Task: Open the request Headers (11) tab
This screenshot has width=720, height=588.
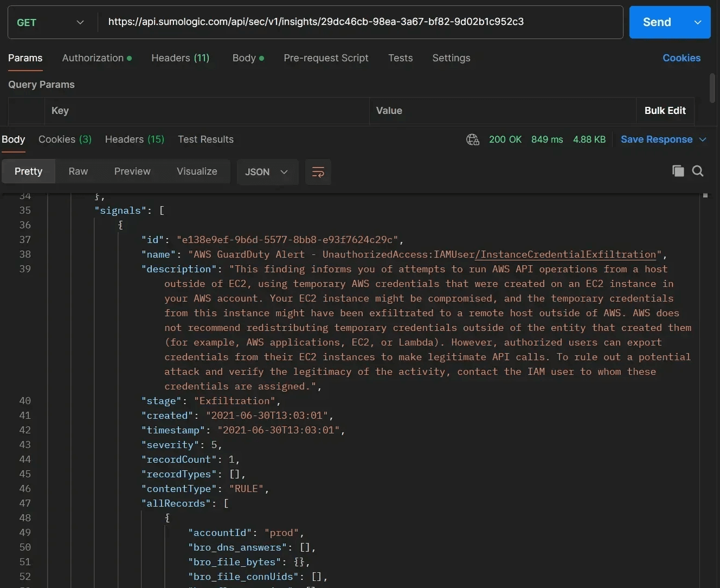Action: coord(180,58)
